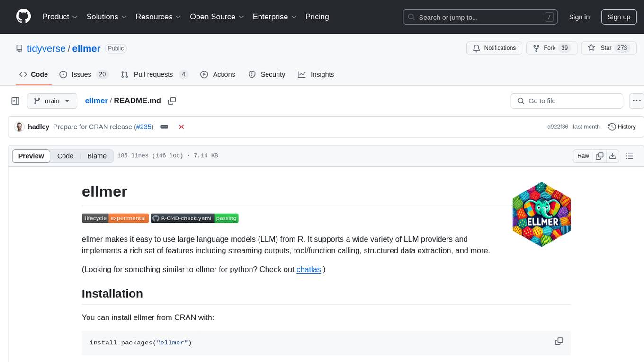Screen dimensions: 644x362
Task: Expand the Product menu
Action: [x=60, y=17]
